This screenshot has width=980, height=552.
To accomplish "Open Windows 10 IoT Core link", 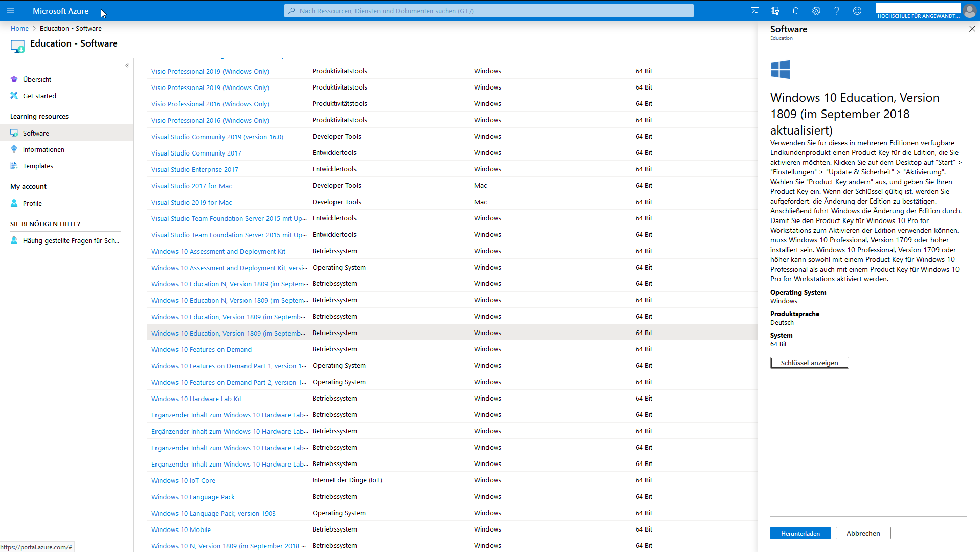I will coord(183,480).
